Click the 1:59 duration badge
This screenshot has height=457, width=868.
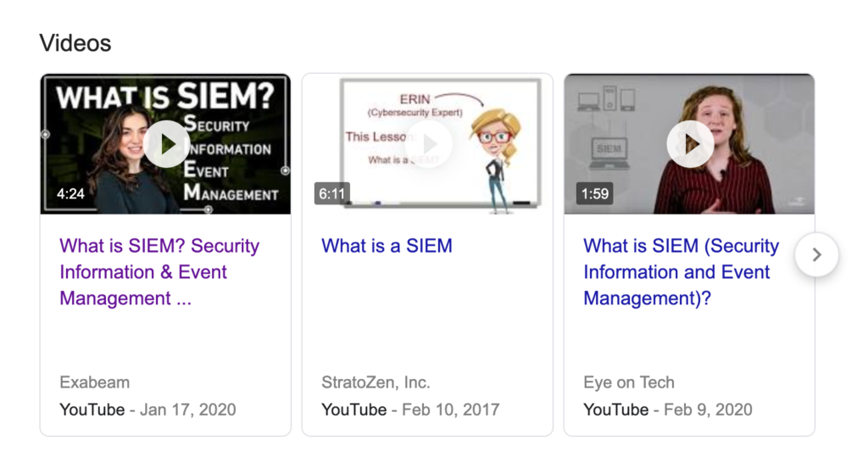[594, 194]
